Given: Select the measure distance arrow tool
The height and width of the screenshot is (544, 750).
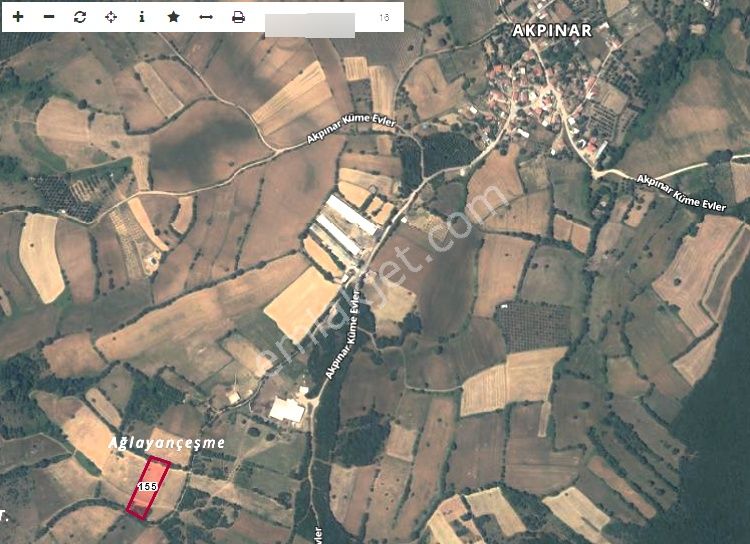Looking at the screenshot, I should [206, 17].
